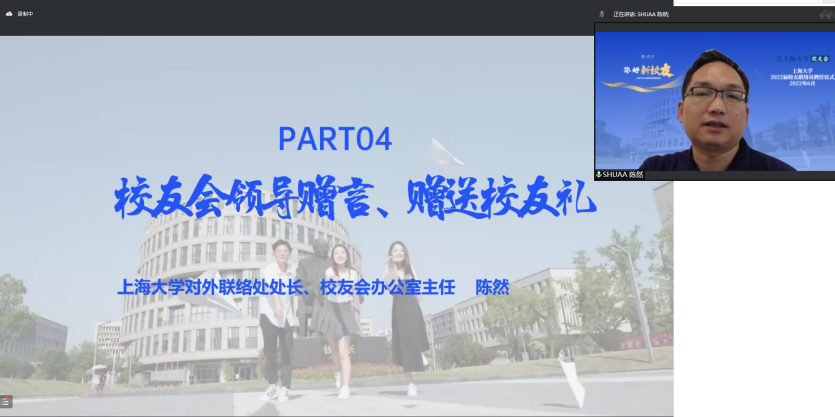Click the muted microphone icon in top bar

[602, 14]
